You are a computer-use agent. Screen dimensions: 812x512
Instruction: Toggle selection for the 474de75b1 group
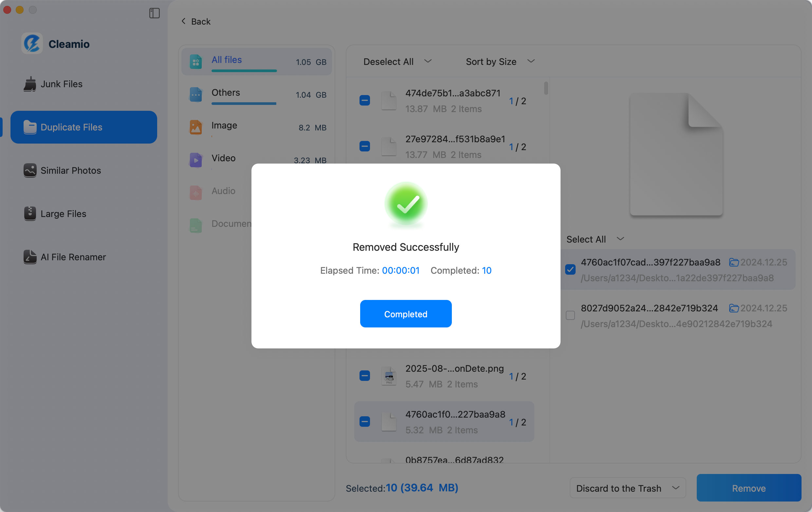[x=364, y=100]
